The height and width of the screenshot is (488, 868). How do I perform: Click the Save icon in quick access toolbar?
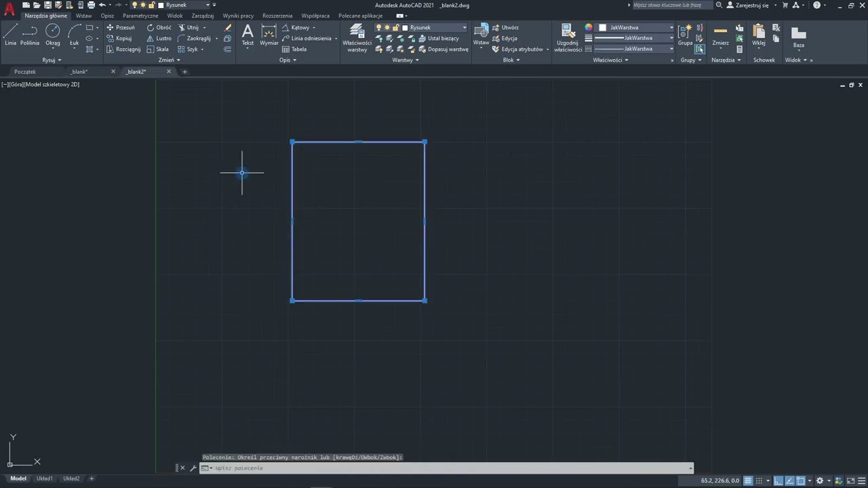[x=47, y=5]
